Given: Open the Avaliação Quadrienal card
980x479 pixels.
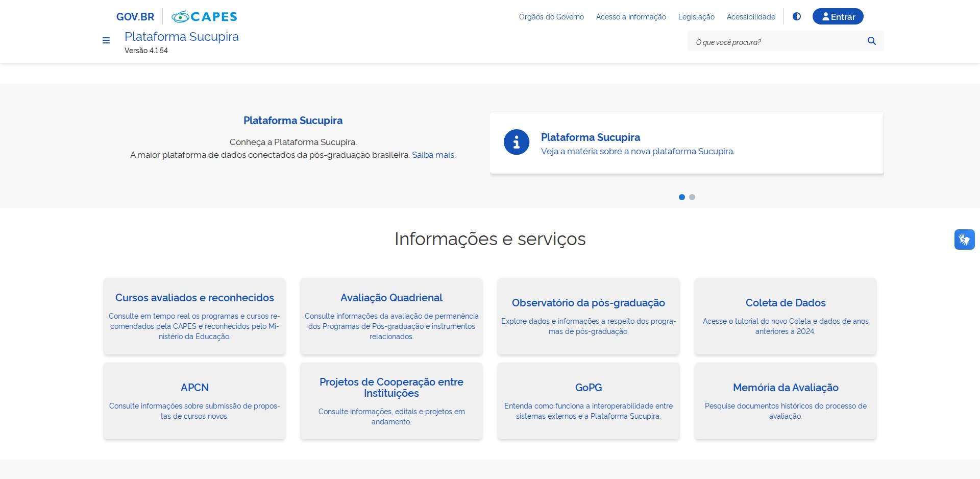Looking at the screenshot, I should (x=391, y=316).
